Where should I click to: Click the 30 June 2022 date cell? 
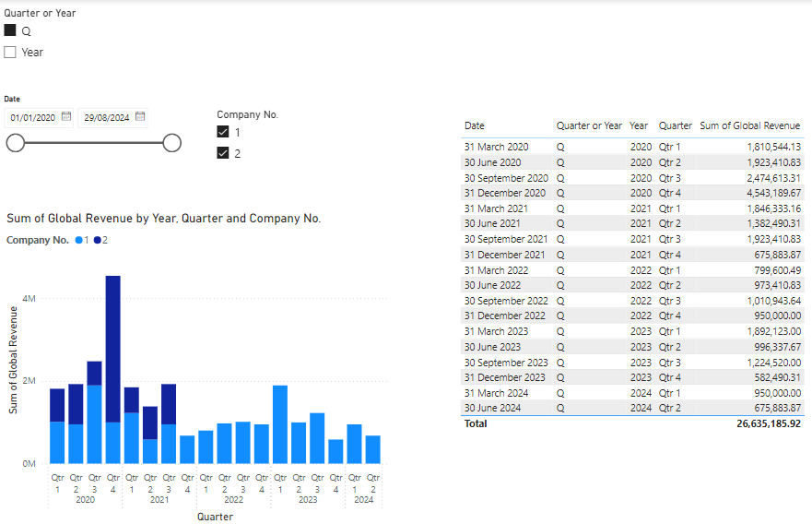click(x=492, y=285)
